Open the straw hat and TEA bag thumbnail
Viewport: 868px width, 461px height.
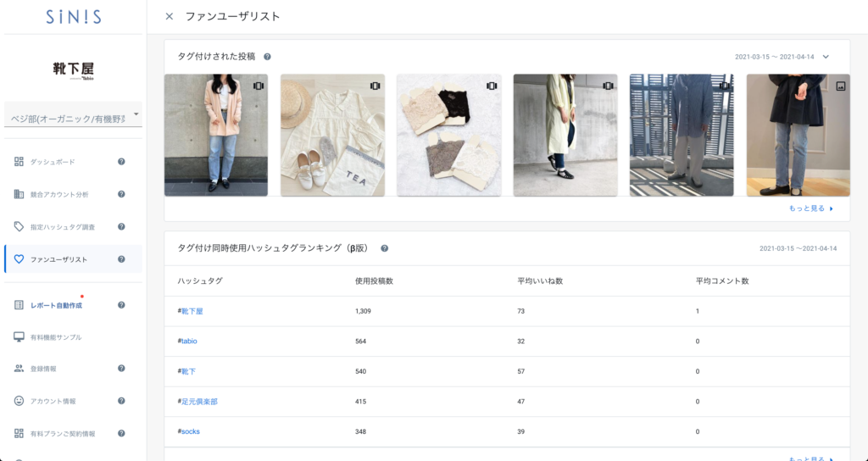[x=332, y=135]
